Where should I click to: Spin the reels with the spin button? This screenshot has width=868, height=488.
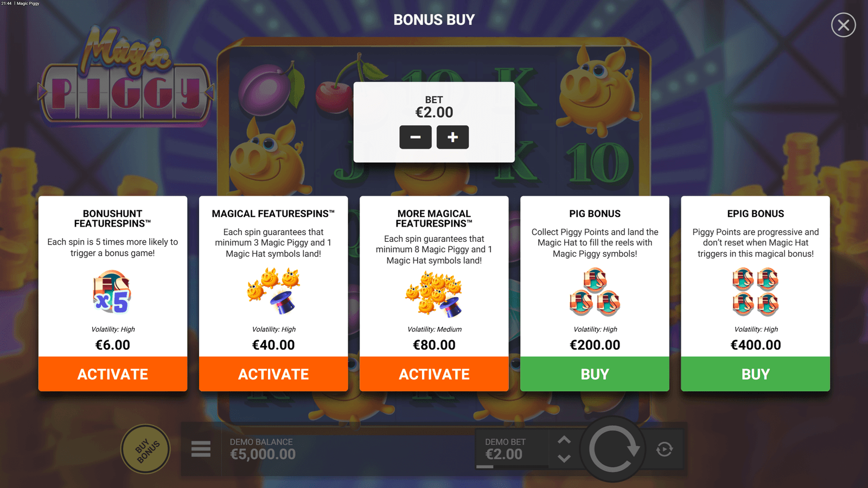point(612,450)
